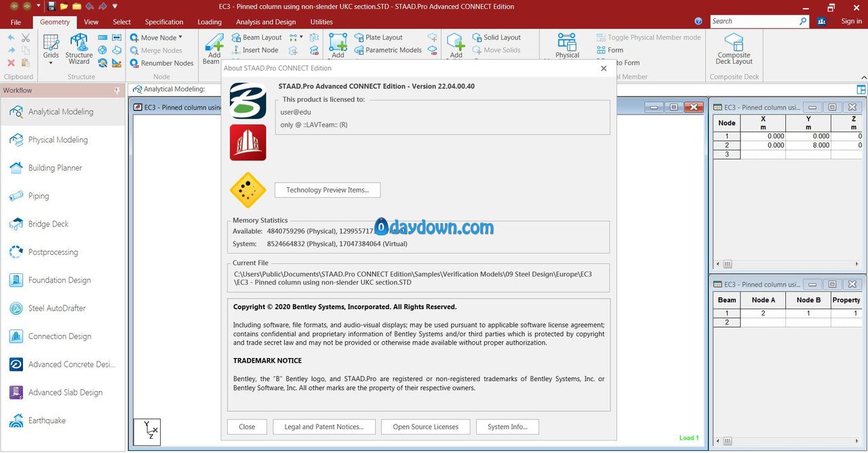Open quick access toolbar customize dropdown
Screen dimensions: 868x453
(x=115, y=7)
